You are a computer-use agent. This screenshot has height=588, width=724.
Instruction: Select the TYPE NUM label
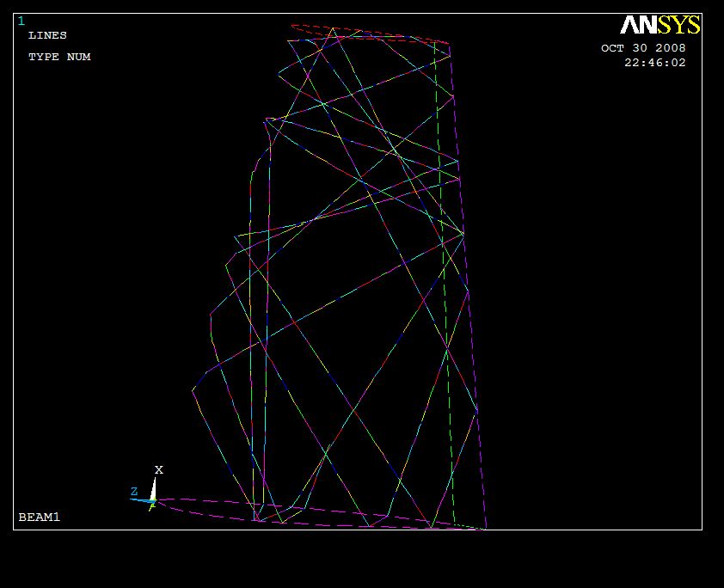(59, 57)
